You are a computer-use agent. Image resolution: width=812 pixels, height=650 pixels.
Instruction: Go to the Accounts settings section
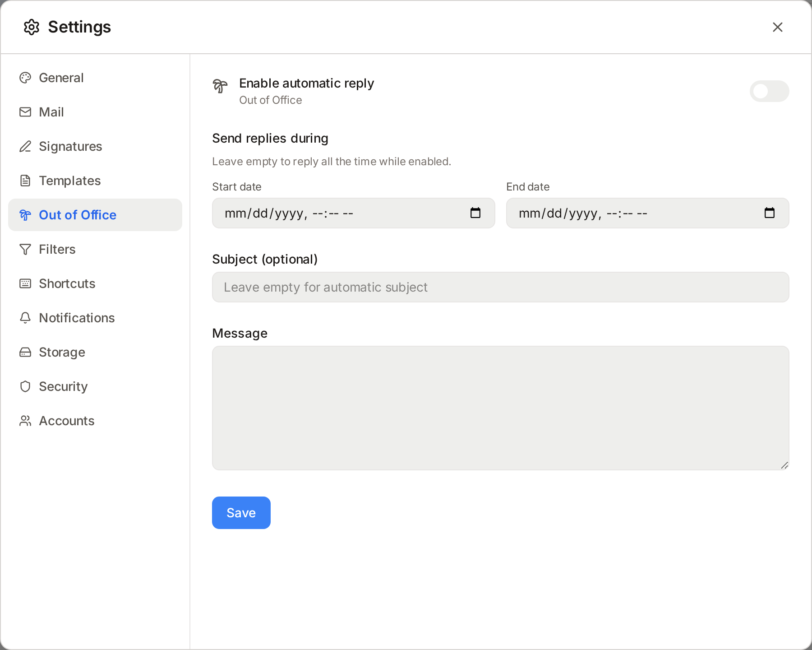click(x=66, y=421)
